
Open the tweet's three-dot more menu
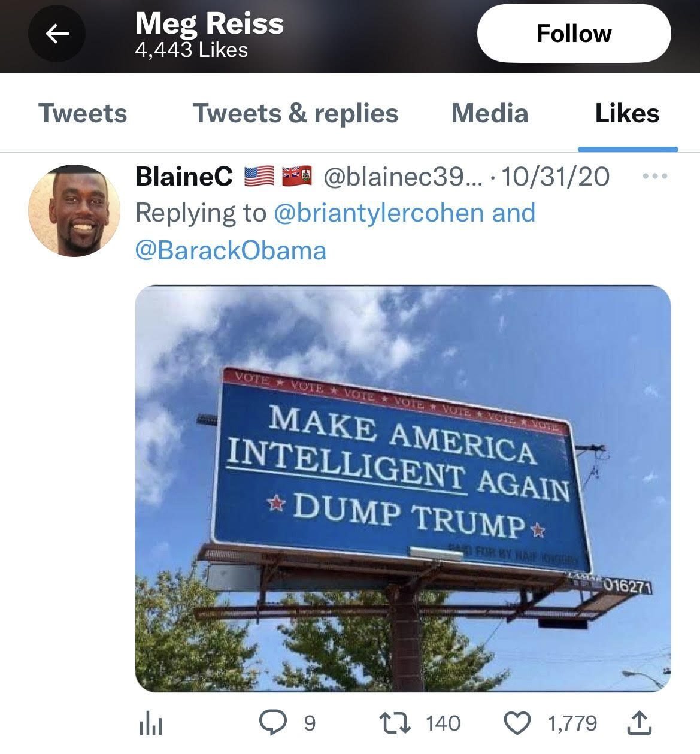(654, 177)
